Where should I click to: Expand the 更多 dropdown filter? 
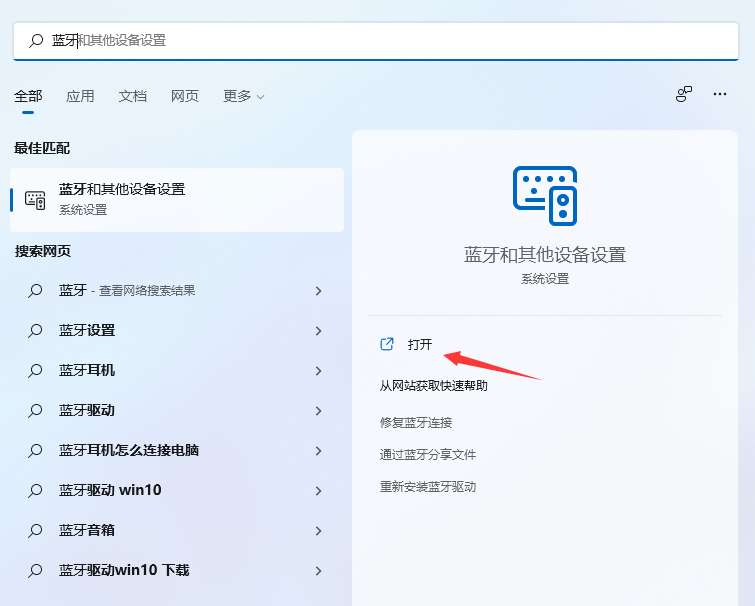point(244,96)
